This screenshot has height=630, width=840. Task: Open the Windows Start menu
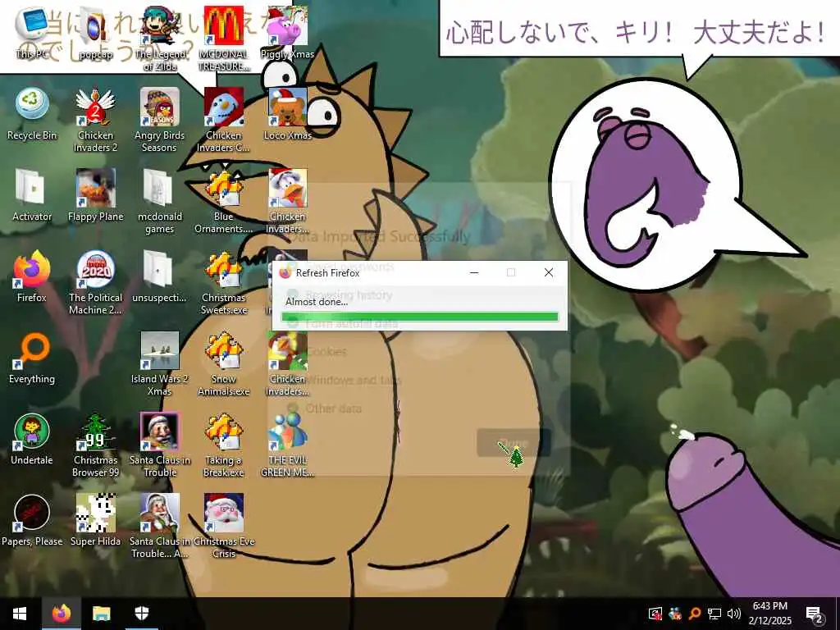coord(20,614)
